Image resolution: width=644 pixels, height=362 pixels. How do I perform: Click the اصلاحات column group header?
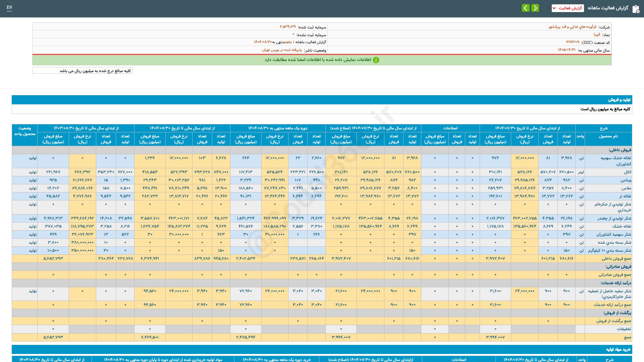[x=450, y=128]
